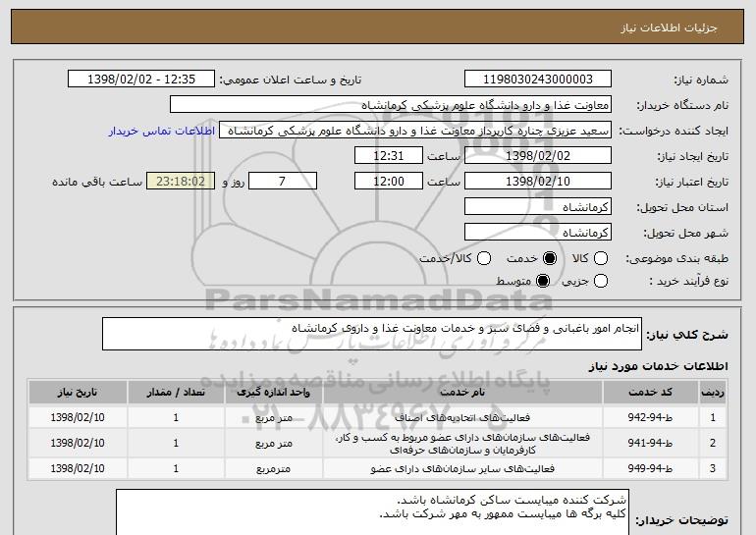756x535 pixels.
Task: Click validity date field 1398/02/10
Action: (538, 182)
